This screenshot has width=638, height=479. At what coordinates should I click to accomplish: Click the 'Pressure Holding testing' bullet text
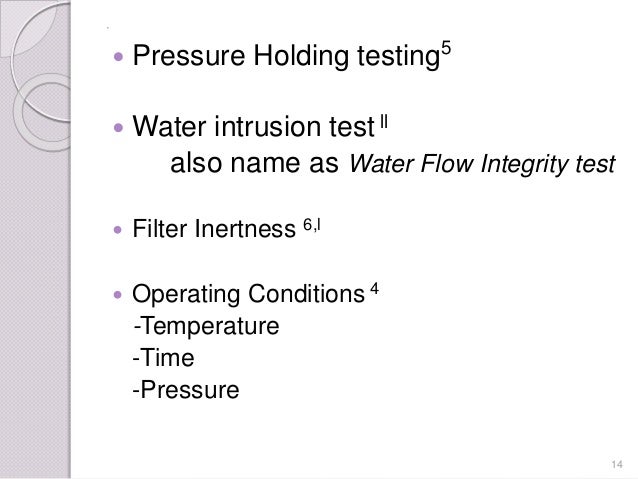(286, 56)
